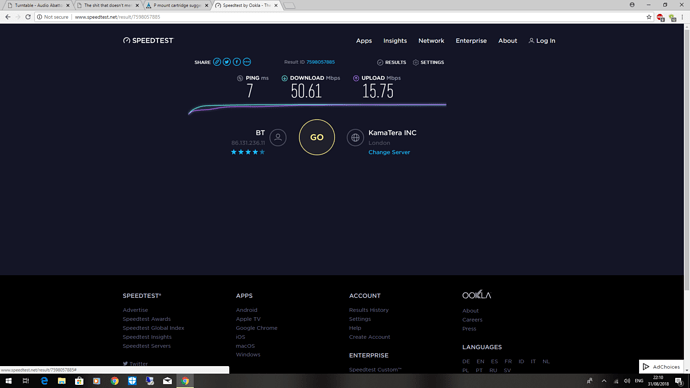Click the Speedtest logo

[148, 40]
